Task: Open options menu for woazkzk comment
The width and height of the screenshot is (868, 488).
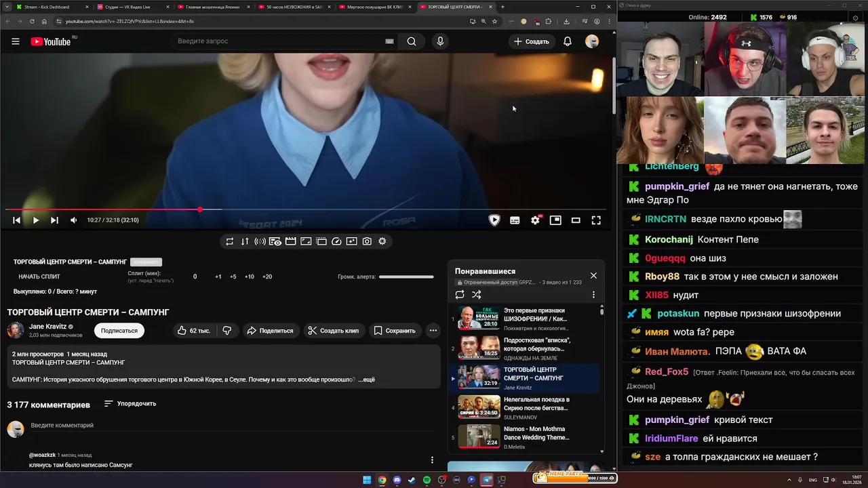Action: 432,460
